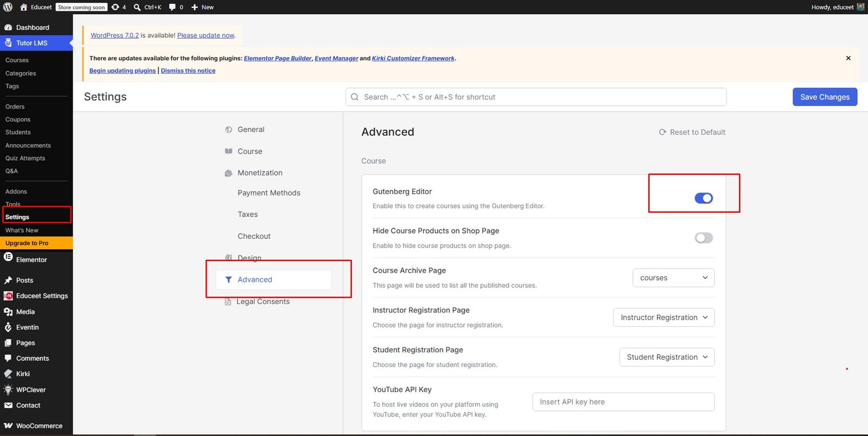Open the Student Registration page dropdown
The height and width of the screenshot is (436, 868).
667,357
